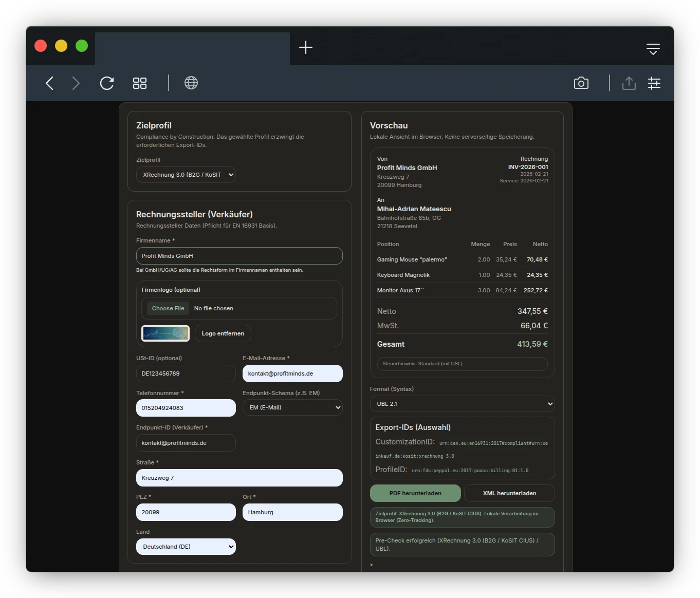Open the tab overview grid icon
Image resolution: width=700 pixels, height=598 pixels.
click(139, 83)
